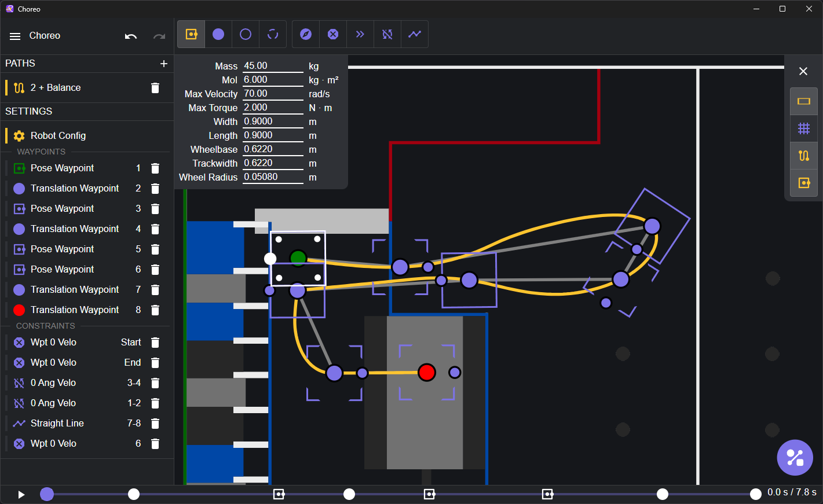This screenshot has height=504, width=823.
Task: Select the Straight Line constraint tool
Action: tap(414, 34)
